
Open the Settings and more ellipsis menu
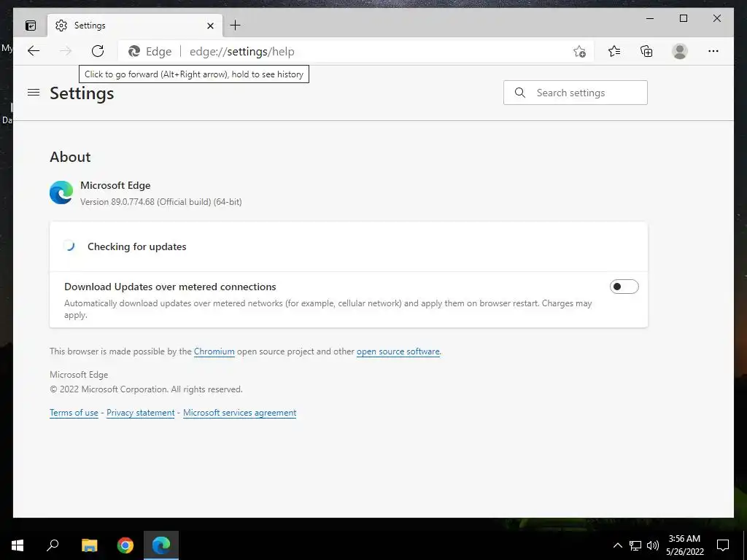click(713, 51)
